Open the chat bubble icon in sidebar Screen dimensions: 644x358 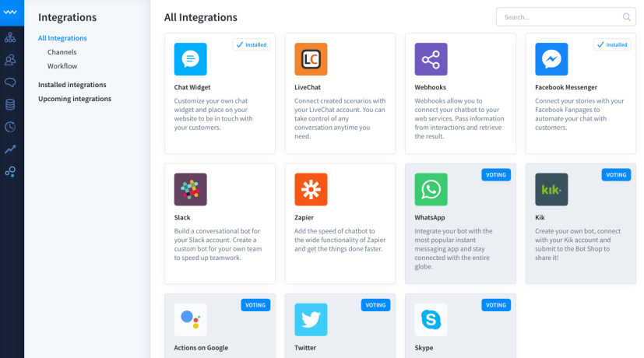[10, 82]
